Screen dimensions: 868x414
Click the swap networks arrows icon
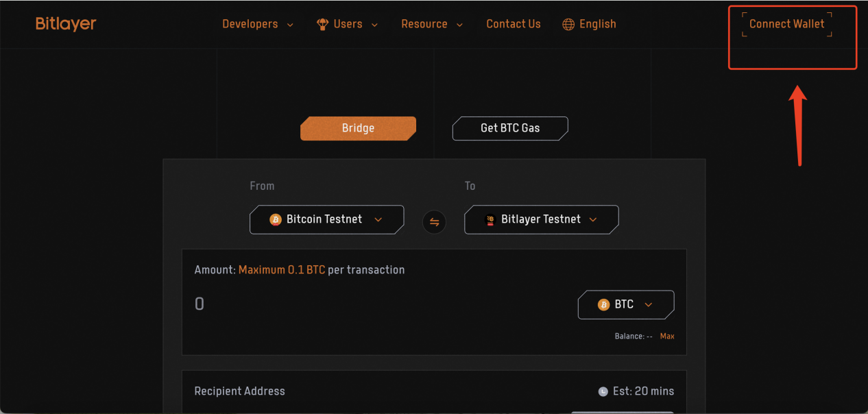pos(434,222)
